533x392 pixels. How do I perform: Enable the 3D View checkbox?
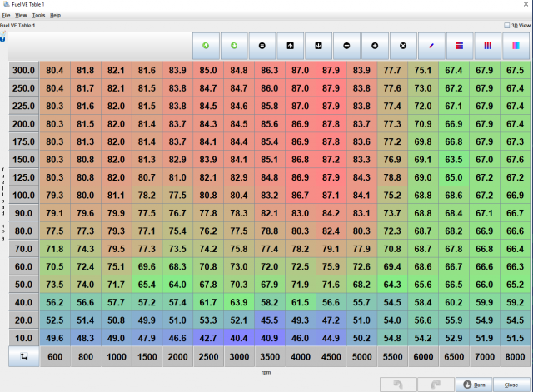click(x=508, y=25)
